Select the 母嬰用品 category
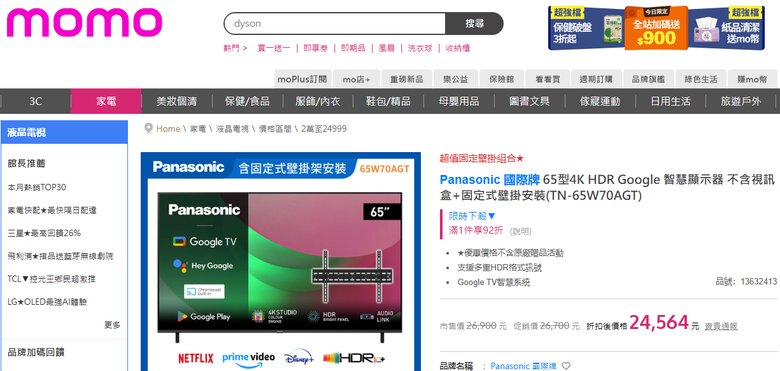 (x=459, y=101)
